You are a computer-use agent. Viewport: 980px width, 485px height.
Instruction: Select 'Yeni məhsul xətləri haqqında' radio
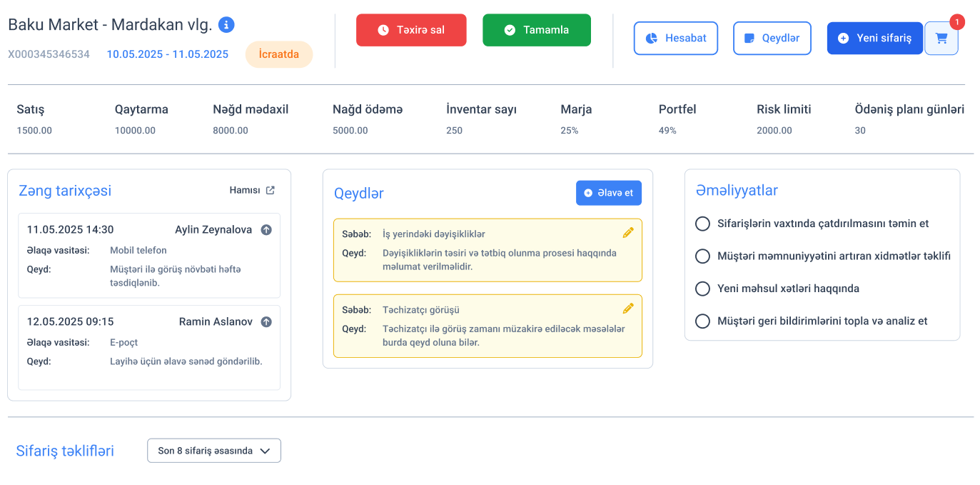pos(702,289)
